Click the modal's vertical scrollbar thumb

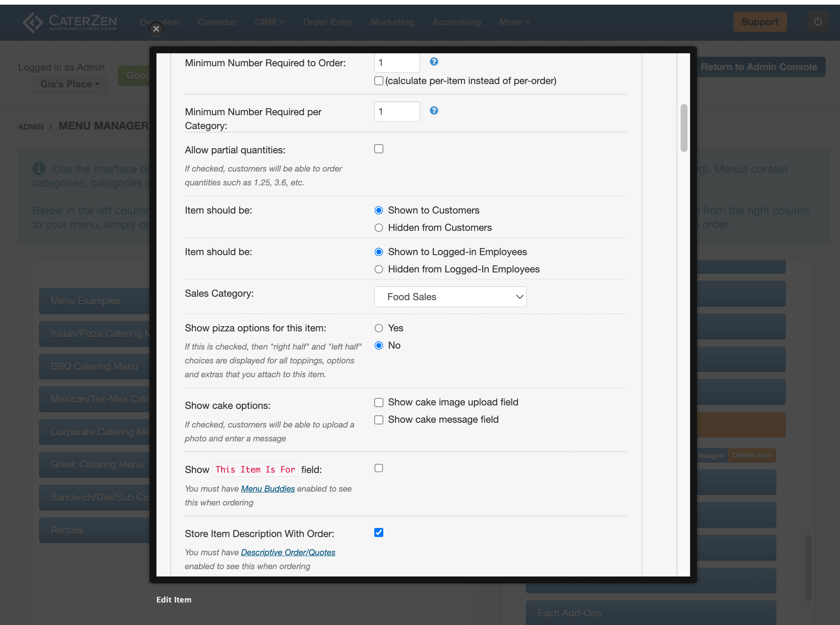(684, 128)
